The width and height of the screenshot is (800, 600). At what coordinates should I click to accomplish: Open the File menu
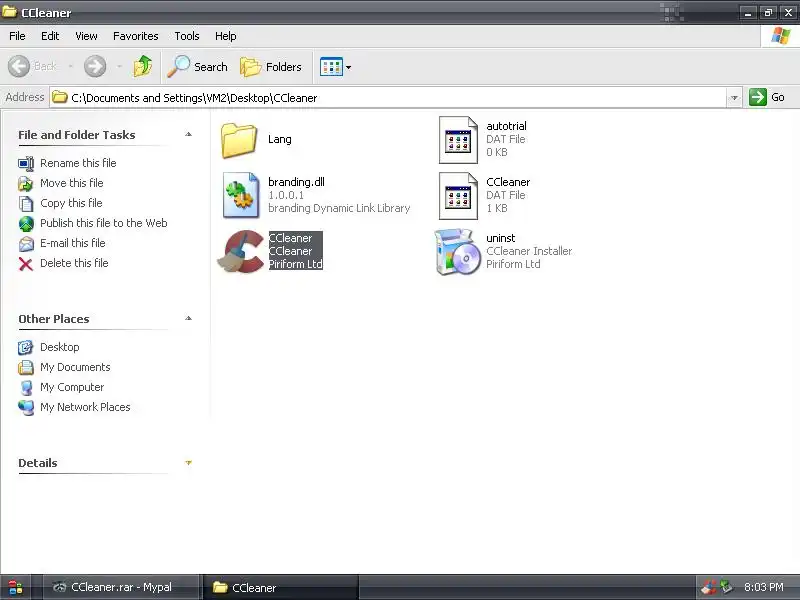17,36
